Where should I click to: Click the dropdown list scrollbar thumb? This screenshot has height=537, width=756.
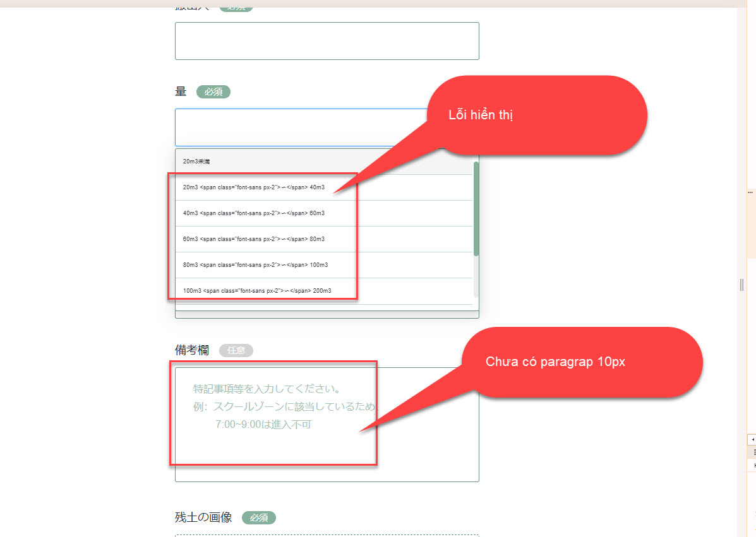tap(476, 208)
